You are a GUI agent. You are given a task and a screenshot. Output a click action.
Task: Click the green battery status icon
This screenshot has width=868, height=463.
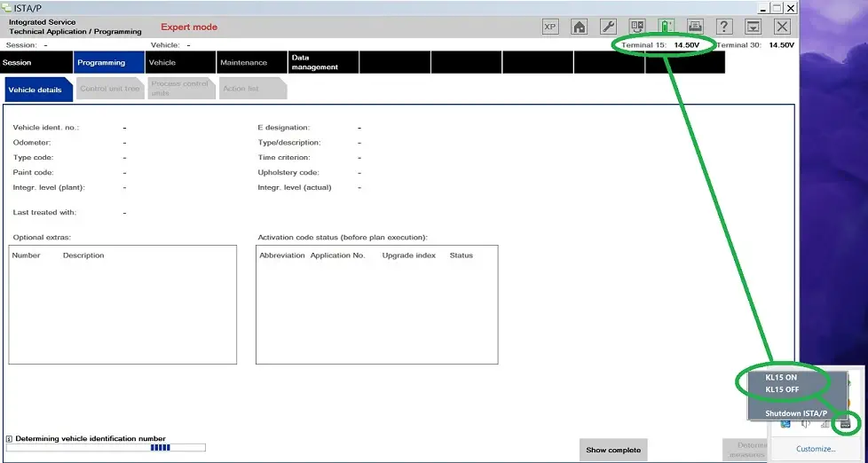click(667, 27)
